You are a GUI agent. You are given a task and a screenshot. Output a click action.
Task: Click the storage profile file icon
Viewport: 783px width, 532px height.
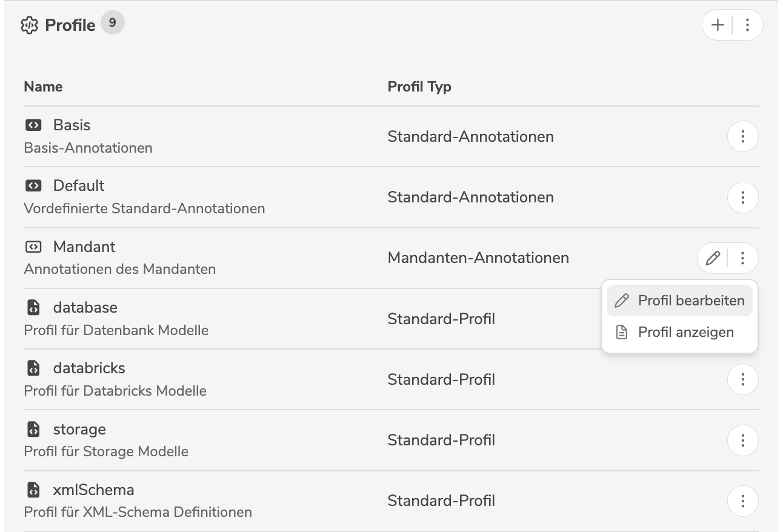pos(33,430)
